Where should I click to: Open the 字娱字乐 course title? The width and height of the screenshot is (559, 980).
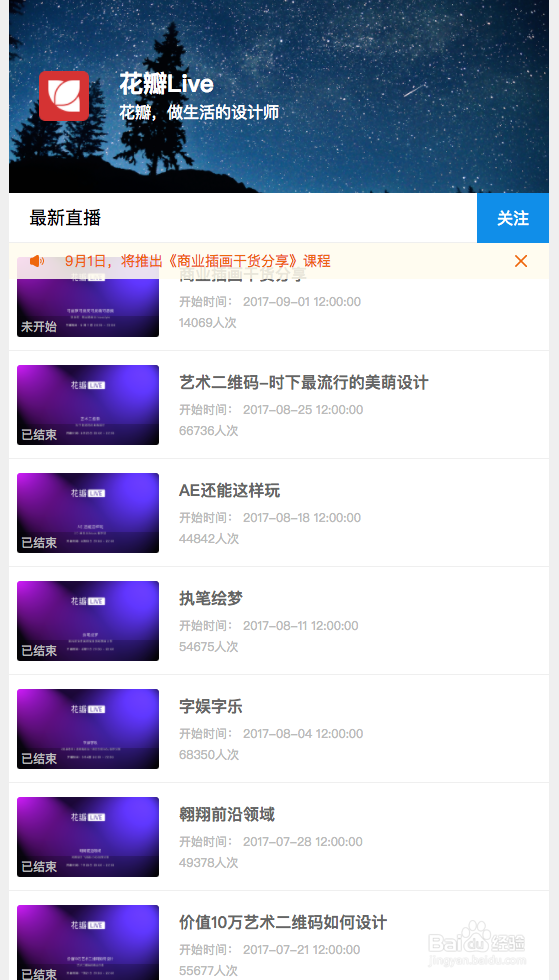click(211, 706)
